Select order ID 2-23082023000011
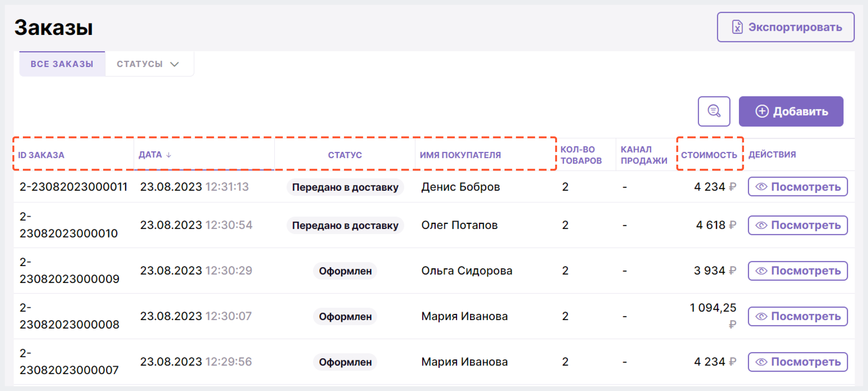Screen dimensions: 868x391 (73, 187)
